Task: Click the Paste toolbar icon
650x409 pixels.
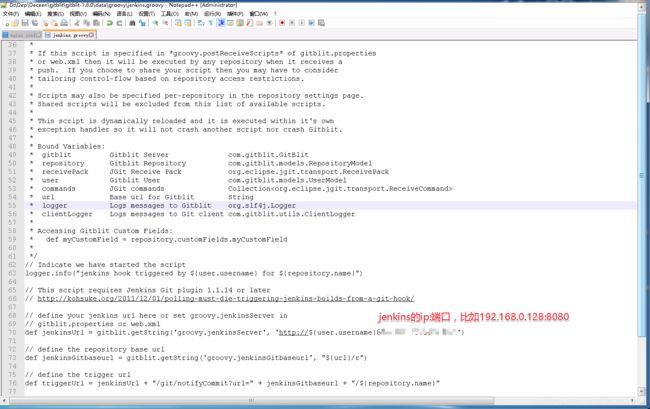Action: (x=96, y=23)
